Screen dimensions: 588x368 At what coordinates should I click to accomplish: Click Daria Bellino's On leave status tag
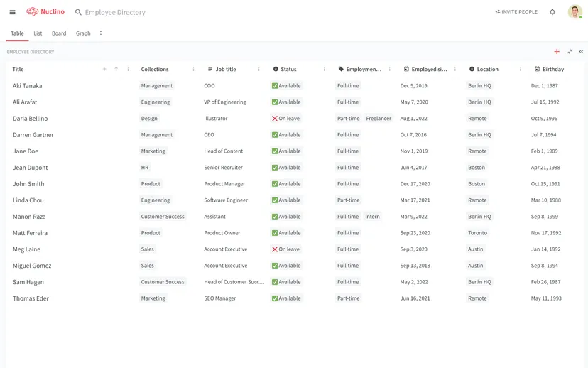(285, 119)
